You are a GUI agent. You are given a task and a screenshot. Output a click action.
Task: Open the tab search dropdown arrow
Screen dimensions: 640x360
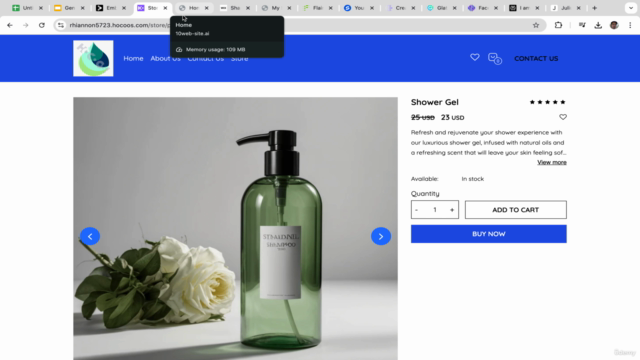631,8
